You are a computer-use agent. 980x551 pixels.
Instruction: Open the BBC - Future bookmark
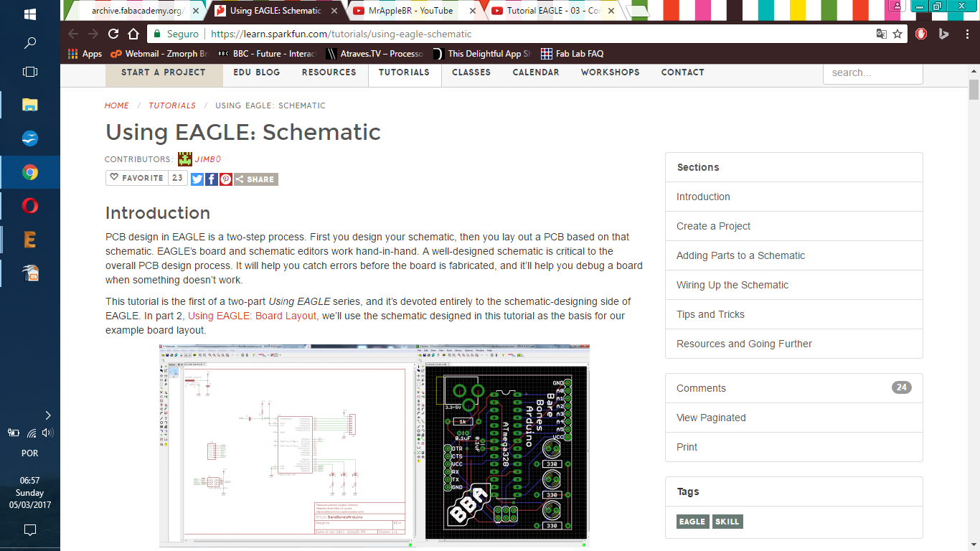(x=267, y=54)
